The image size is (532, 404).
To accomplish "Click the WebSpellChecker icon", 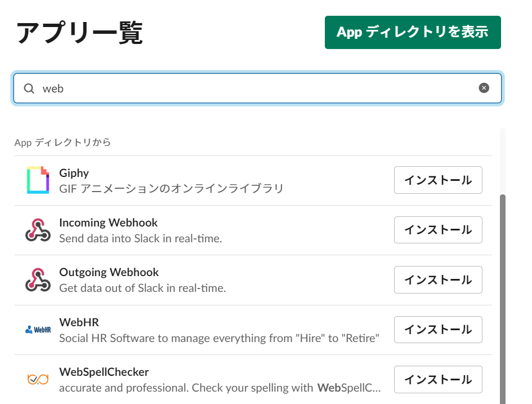I will tap(38, 379).
